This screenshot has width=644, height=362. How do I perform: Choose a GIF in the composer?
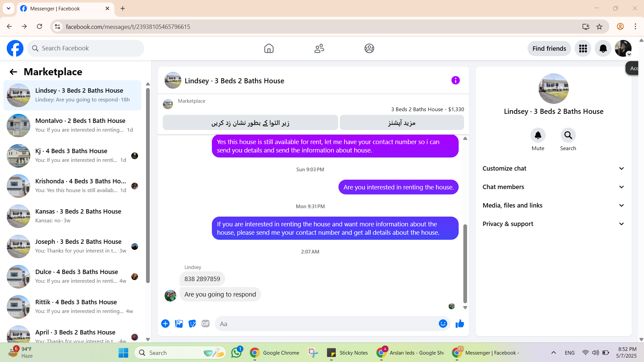205,323
